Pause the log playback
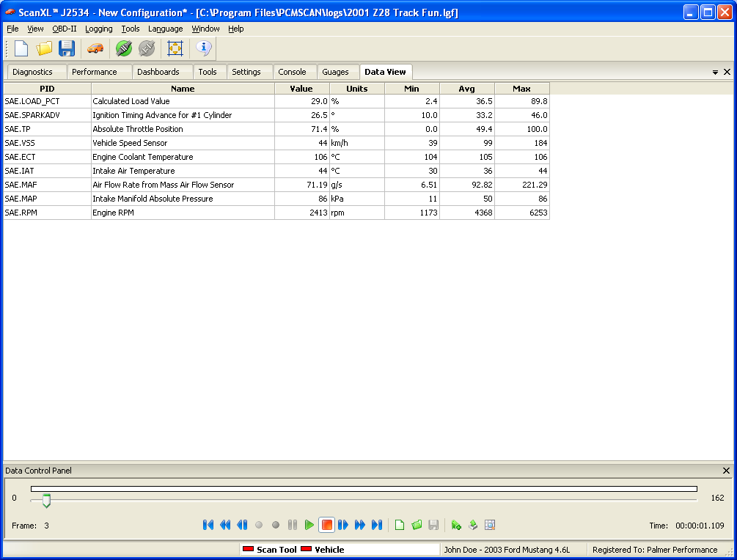This screenshot has width=737, height=560. click(x=293, y=525)
